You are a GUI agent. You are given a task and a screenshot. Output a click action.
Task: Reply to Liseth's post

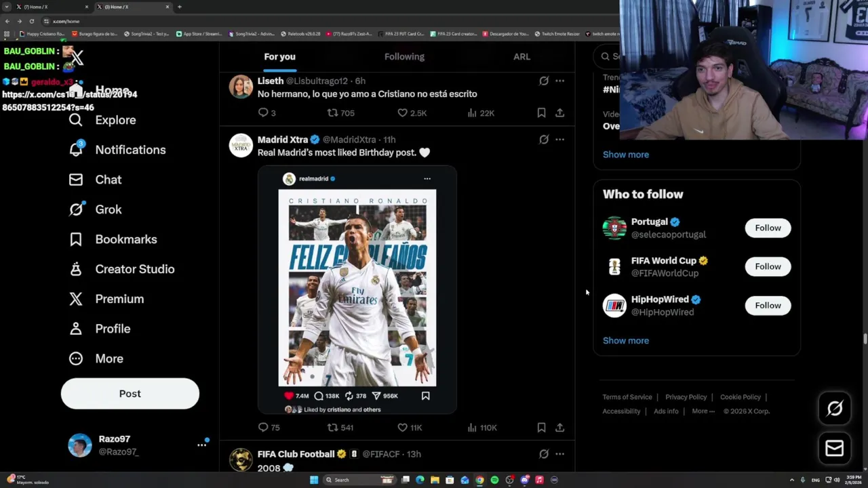(x=267, y=113)
